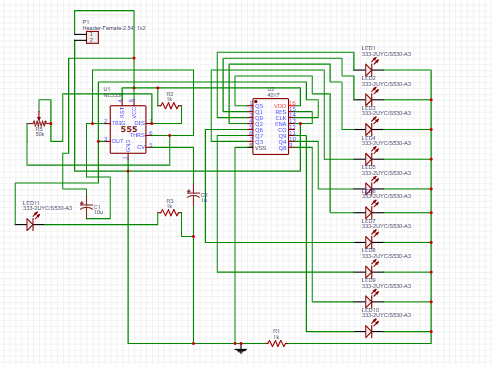This screenshot has height=365, width=492.
Task: Select the LED11 diode symbol
Action: tap(31, 222)
